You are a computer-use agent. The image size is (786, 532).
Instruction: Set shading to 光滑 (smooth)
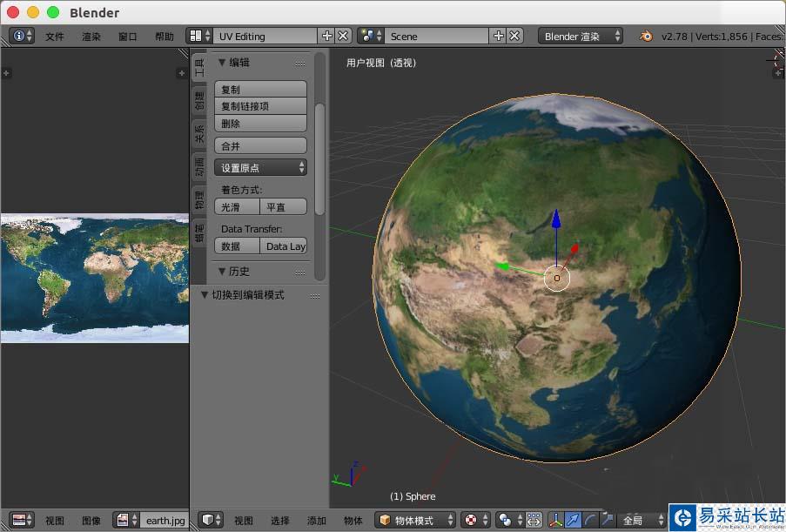(237, 206)
